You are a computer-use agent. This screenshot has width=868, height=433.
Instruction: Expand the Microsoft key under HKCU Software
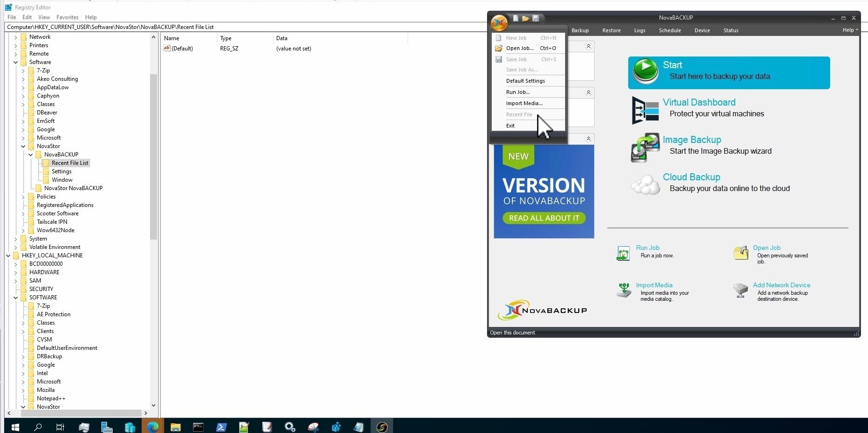23,138
